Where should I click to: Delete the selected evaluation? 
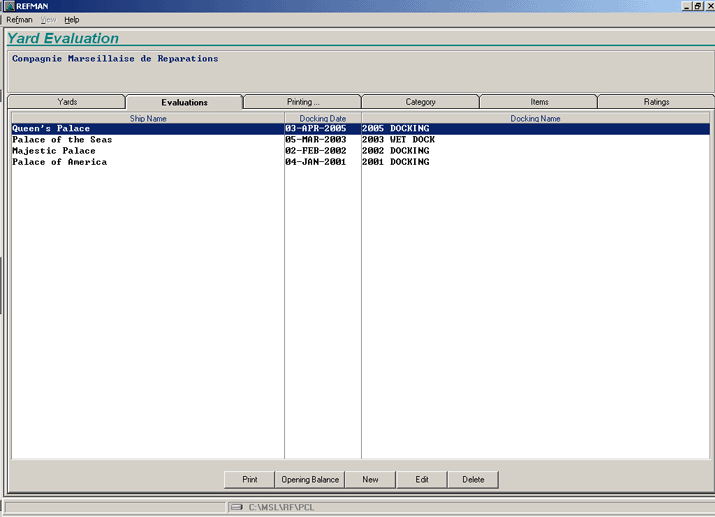[x=473, y=480]
